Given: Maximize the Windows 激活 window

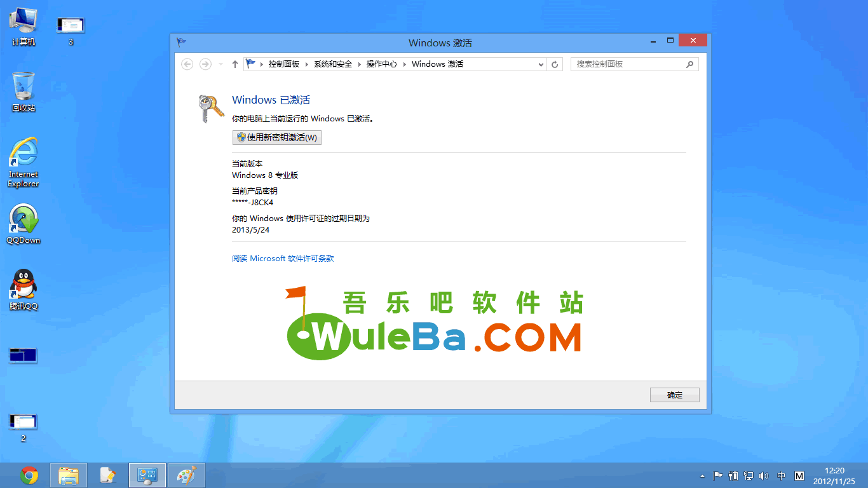Looking at the screenshot, I should tap(670, 41).
